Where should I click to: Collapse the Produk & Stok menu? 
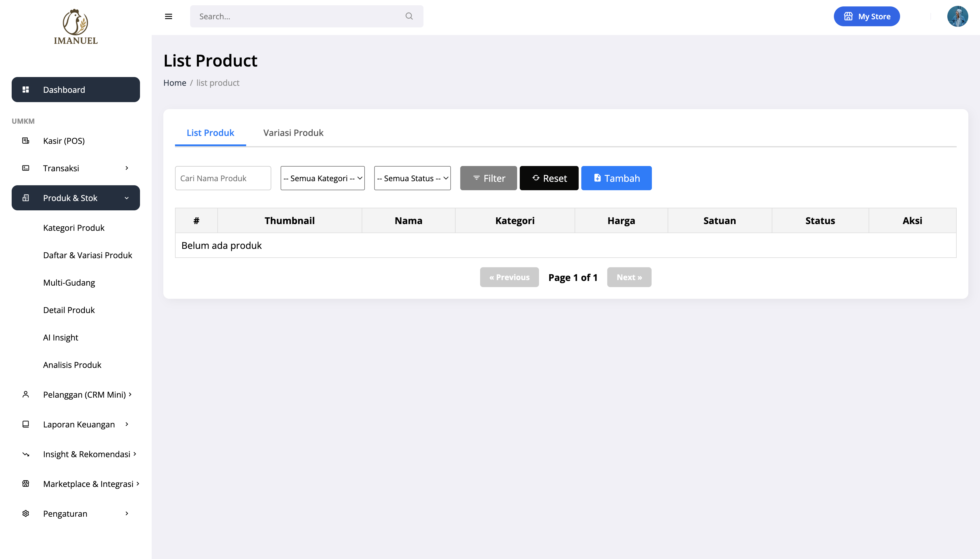[x=127, y=198]
